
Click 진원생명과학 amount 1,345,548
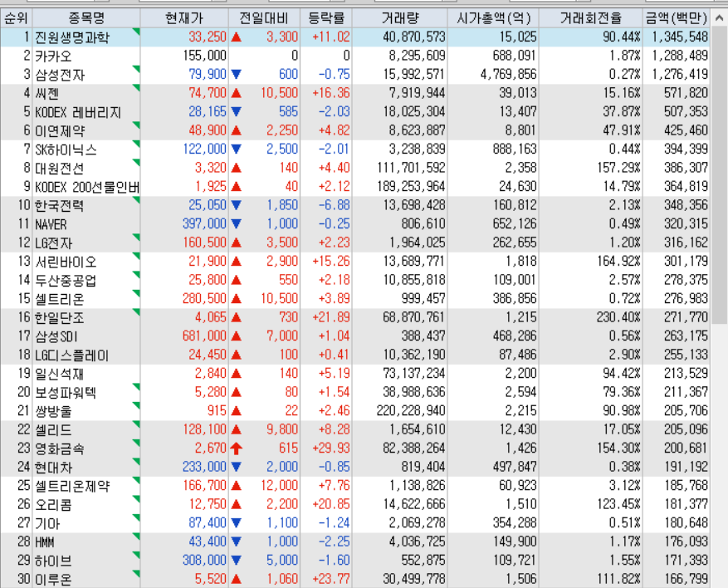coord(680,37)
